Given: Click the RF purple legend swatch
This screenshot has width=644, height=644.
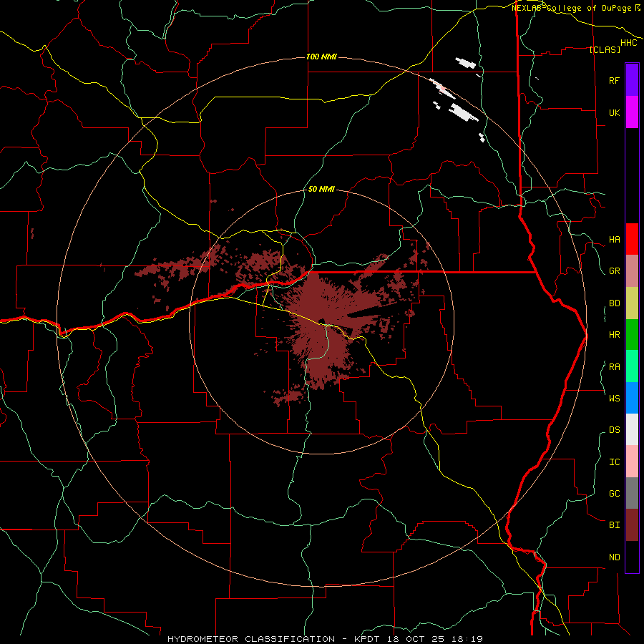Looking at the screenshot, I should click(x=632, y=79).
